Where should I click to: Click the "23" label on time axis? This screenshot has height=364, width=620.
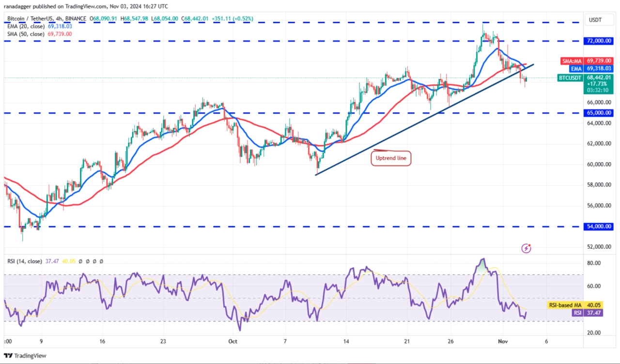(x=163, y=341)
